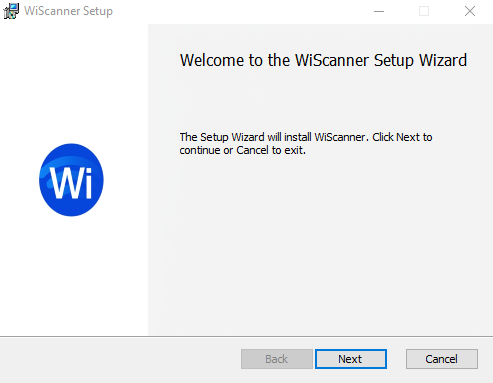Screen dimensions: 493x383
Task: Click the disabled Back button
Action: pos(277,359)
